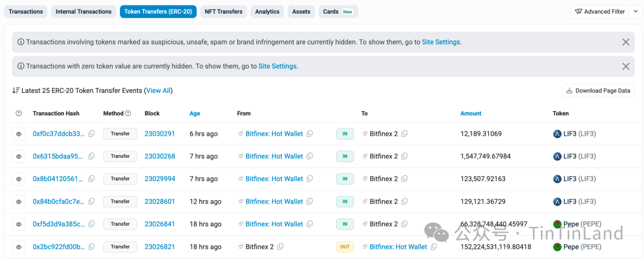This screenshot has width=644, height=259.
Task: Click the Method Transfer badge, block 23030291
Action: (x=120, y=133)
